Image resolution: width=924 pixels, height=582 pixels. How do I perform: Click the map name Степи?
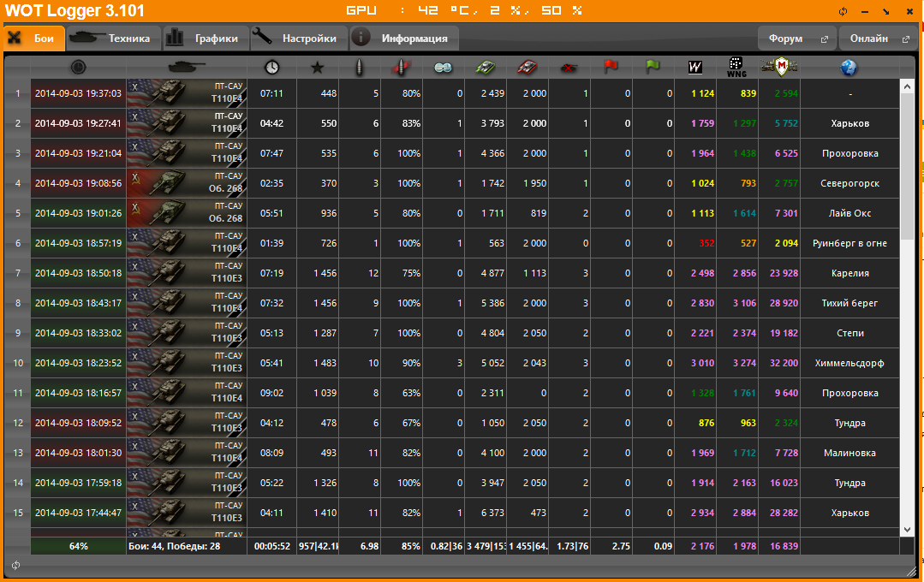click(x=849, y=333)
